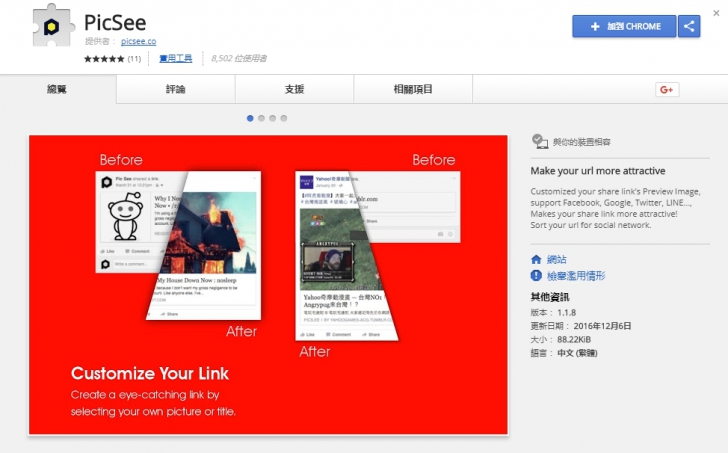This screenshot has height=453, width=728.
Task: Open the 實用工具 category link
Action: point(176,58)
